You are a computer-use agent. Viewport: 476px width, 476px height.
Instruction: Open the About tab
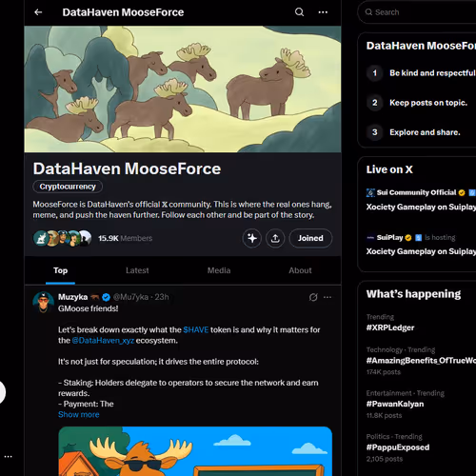pos(300,270)
